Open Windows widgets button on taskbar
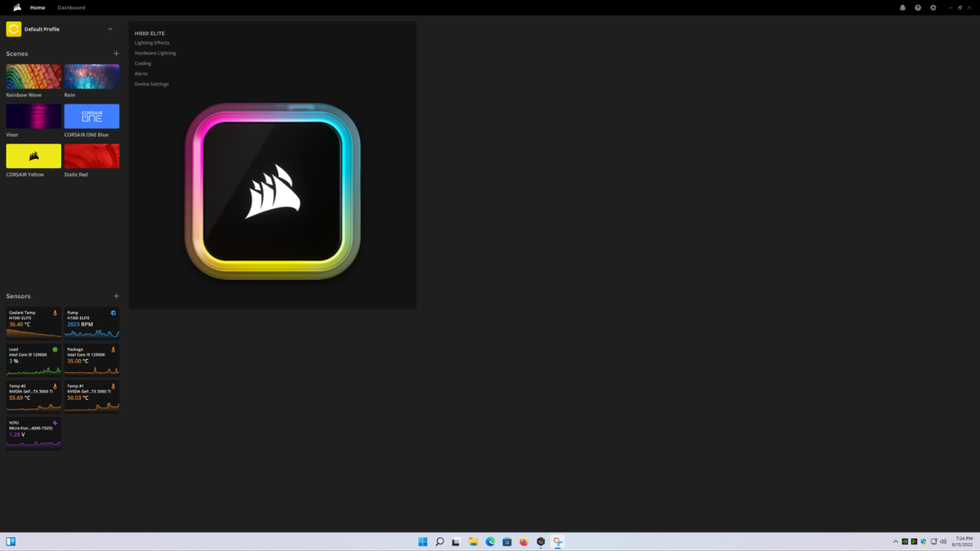This screenshot has height=551, width=980. pos(11,541)
